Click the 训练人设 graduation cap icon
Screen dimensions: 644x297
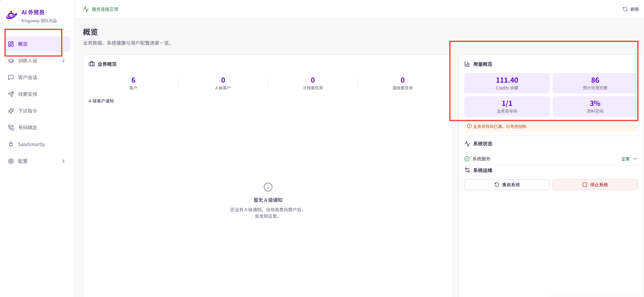pyautogui.click(x=11, y=61)
